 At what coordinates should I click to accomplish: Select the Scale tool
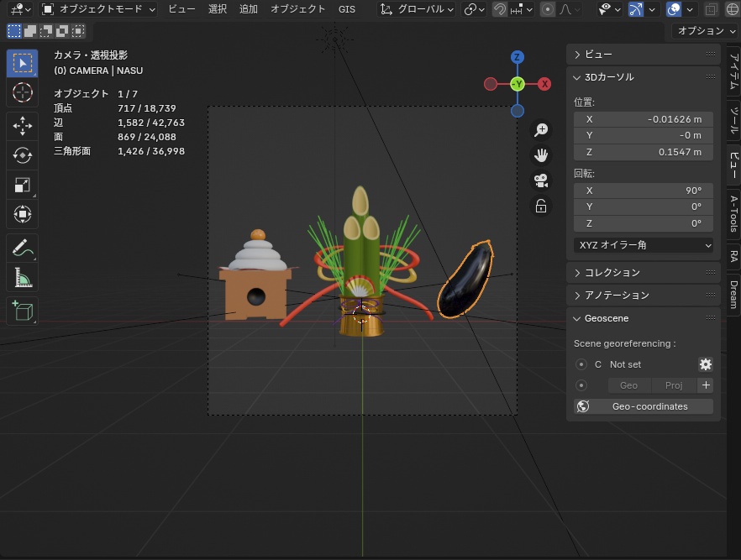coord(22,185)
